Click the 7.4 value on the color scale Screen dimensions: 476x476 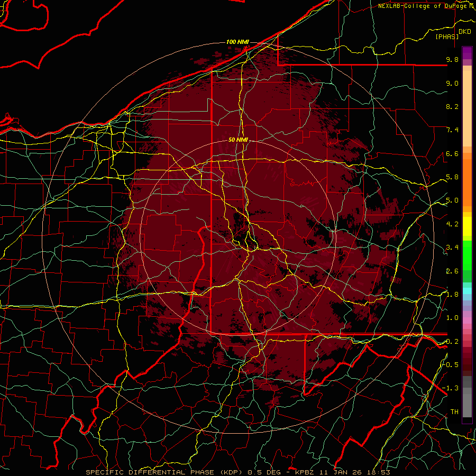(452, 130)
